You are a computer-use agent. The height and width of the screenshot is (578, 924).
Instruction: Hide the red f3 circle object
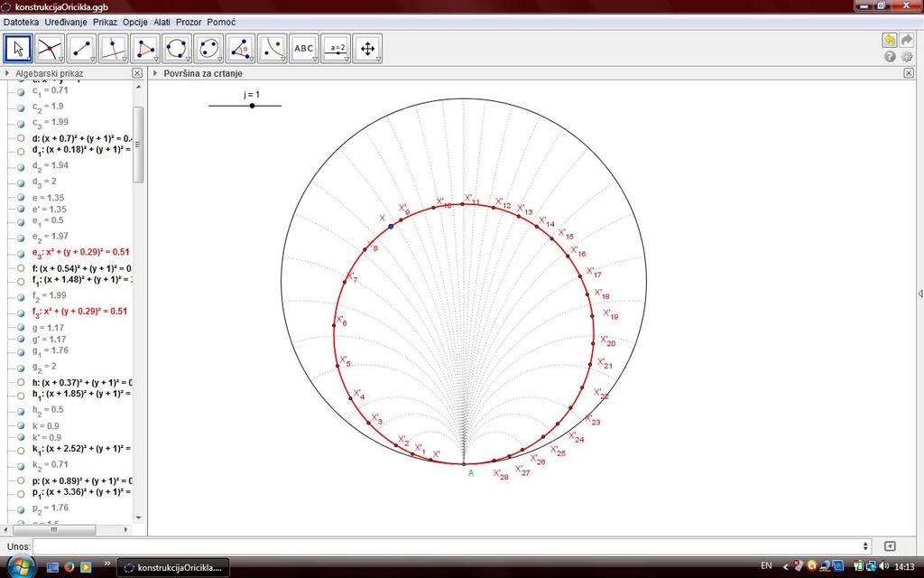click(21, 313)
